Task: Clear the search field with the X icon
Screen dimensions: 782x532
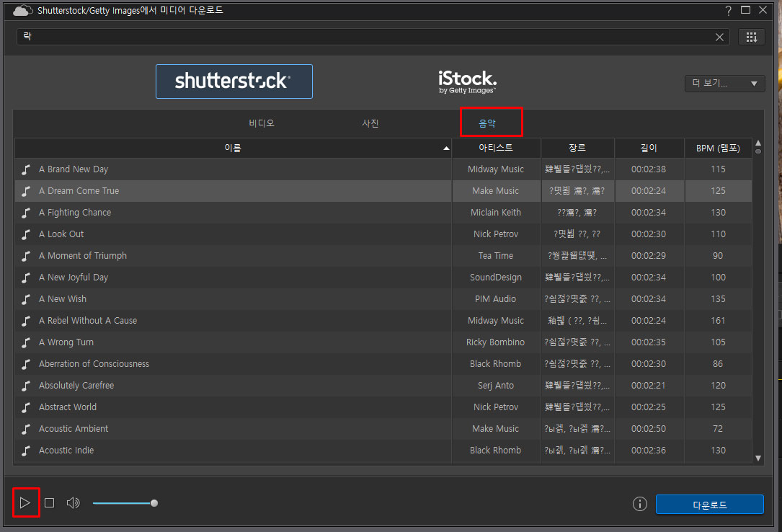Action: 719,37
